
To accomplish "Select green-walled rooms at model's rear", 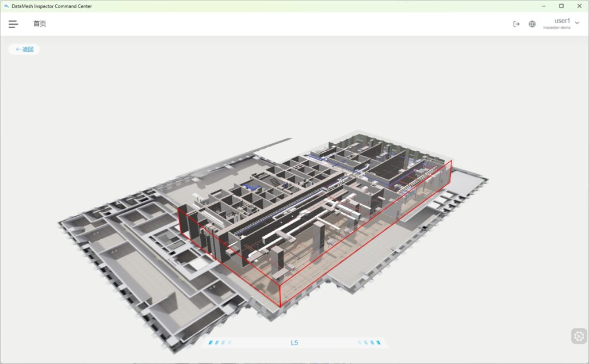I will coord(368,144).
